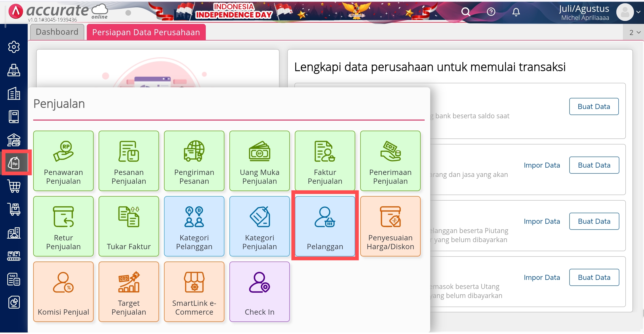Click the help question mark icon
This screenshot has height=334, width=644.
point(491,12)
